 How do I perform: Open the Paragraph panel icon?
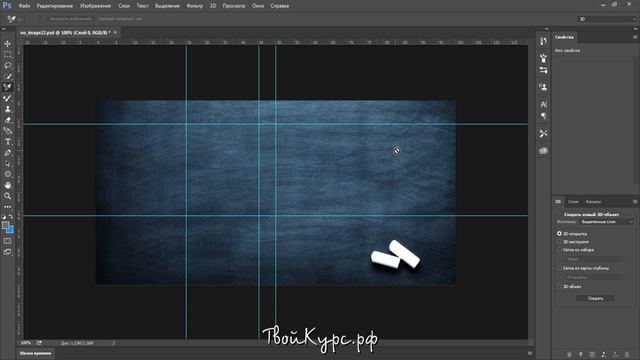point(543,116)
